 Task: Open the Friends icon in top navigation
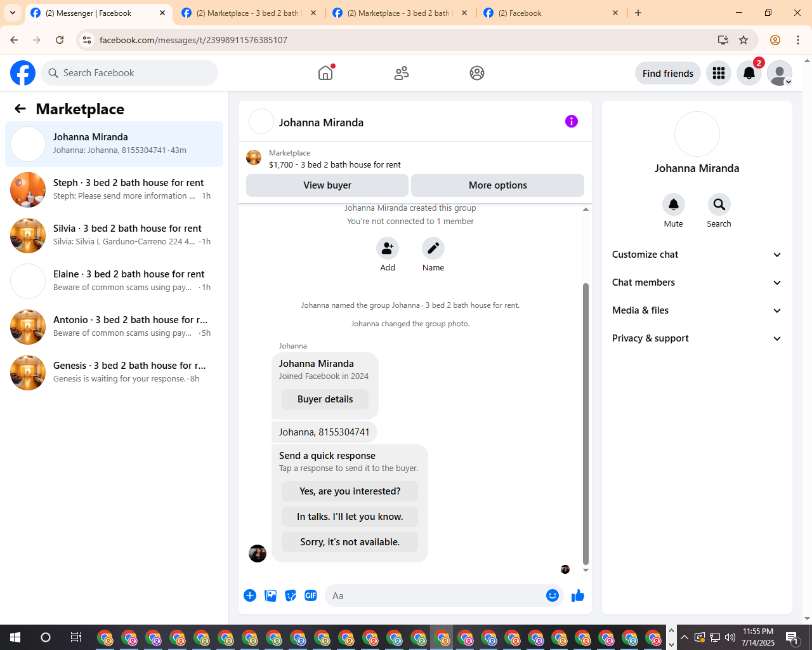[x=402, y=73]
